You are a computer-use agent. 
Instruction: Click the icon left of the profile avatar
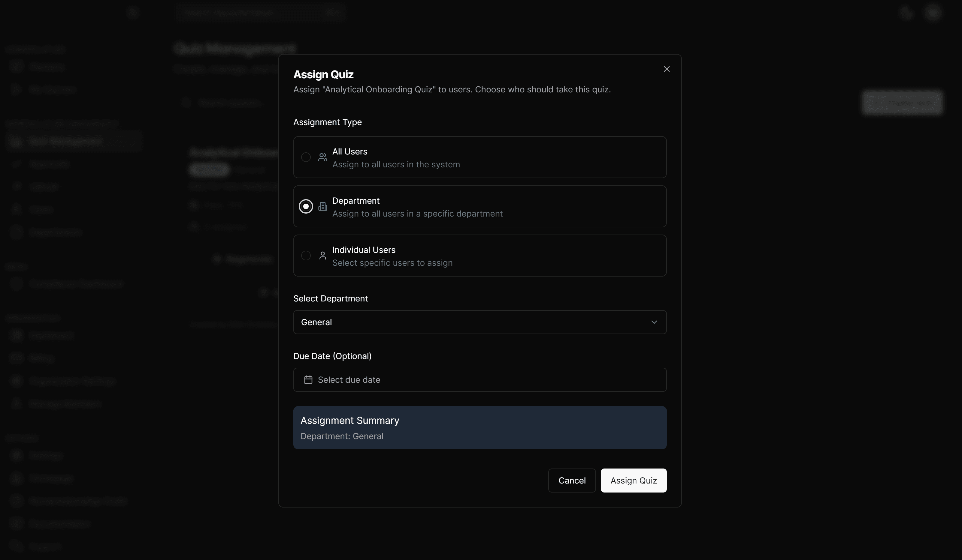point(907,13)
